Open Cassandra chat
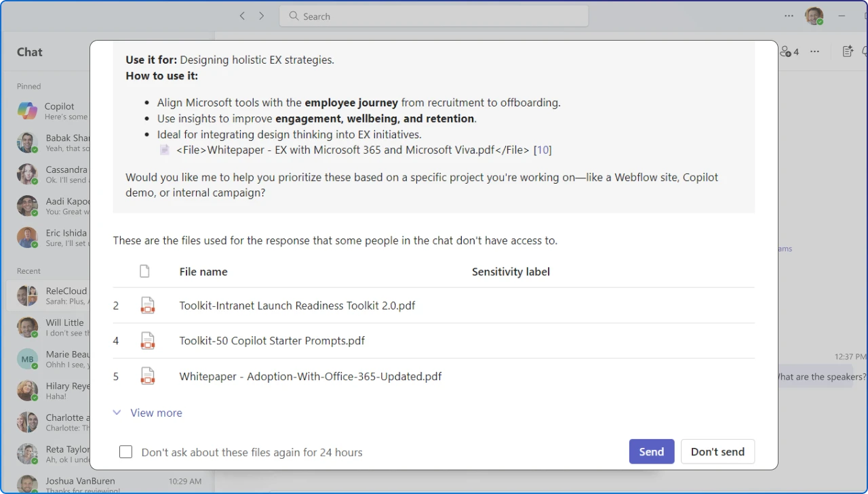Viewport: 868px width, 494px height. 53,174
